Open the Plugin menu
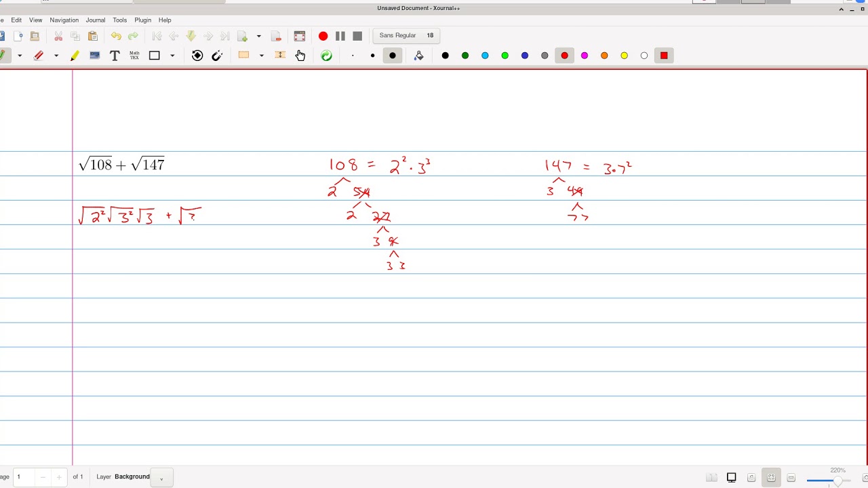The image size is (868, 488). 143,20
